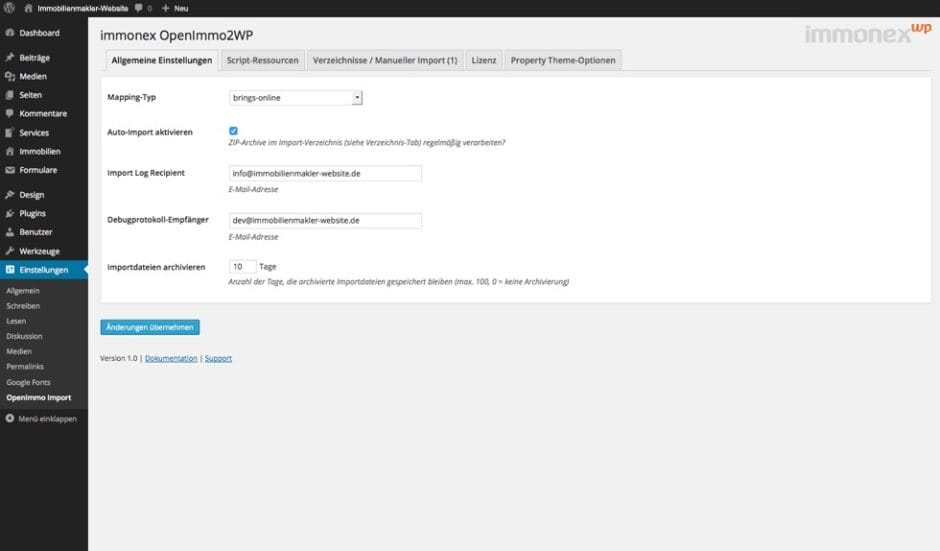Click the Formulare envelope icon

[10, 170]
